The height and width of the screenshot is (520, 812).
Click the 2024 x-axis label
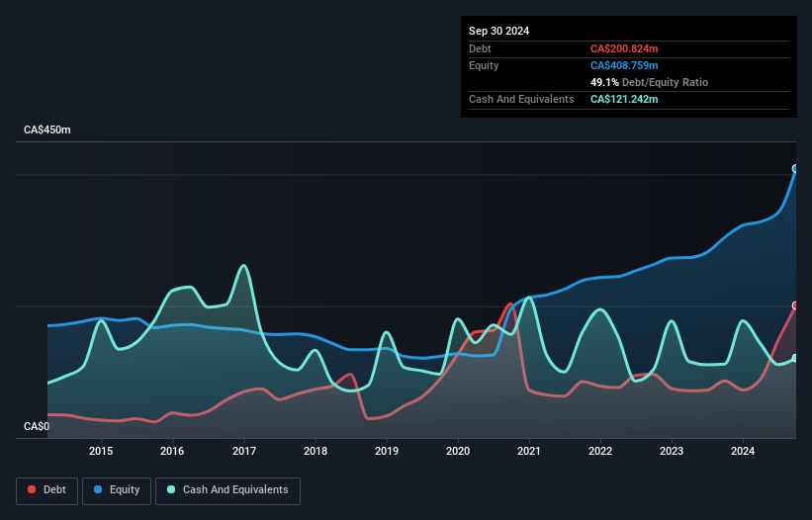point(743,451)
